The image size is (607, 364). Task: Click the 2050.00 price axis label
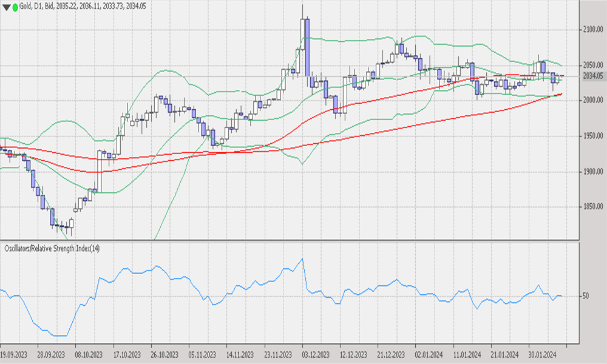pyautogui.click(x=592, y=65)
